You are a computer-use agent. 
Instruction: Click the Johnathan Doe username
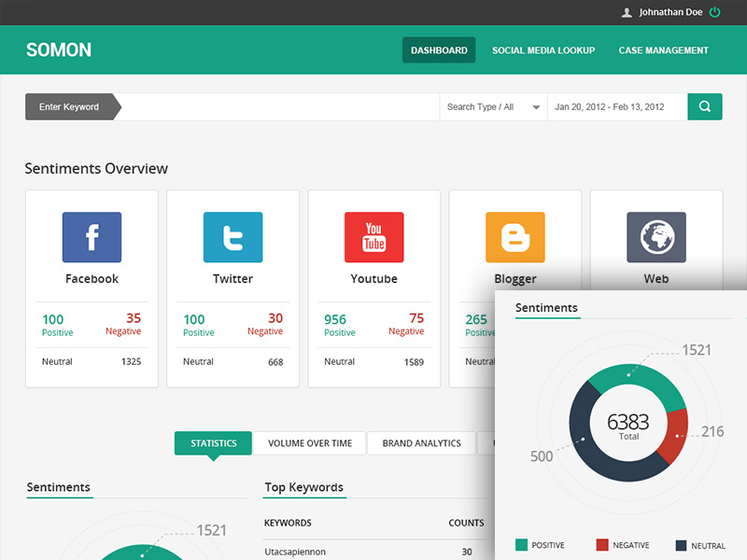pyautogui.click(x=670, y=12)
